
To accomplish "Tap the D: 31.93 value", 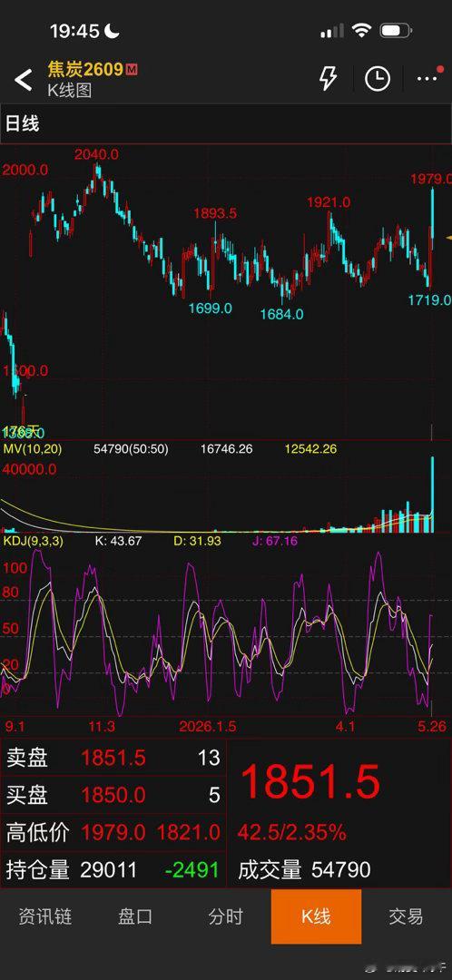I will [x=197, y=541].
